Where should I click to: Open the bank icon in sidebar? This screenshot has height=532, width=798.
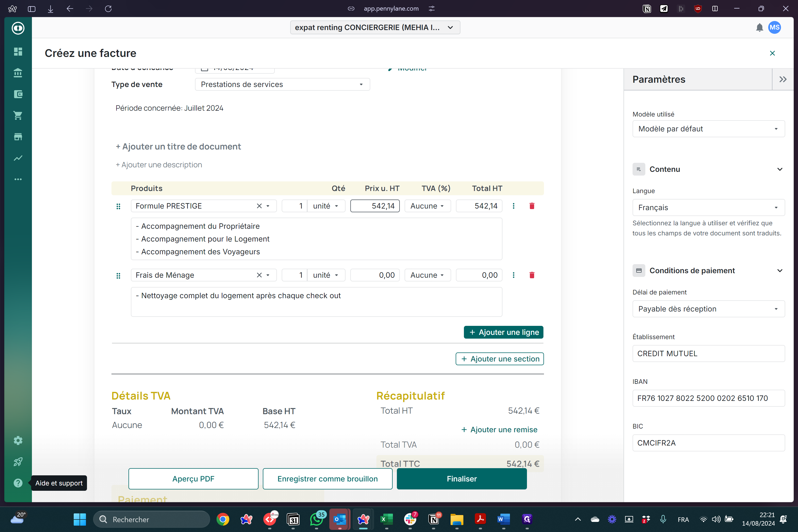coord(18,73)
